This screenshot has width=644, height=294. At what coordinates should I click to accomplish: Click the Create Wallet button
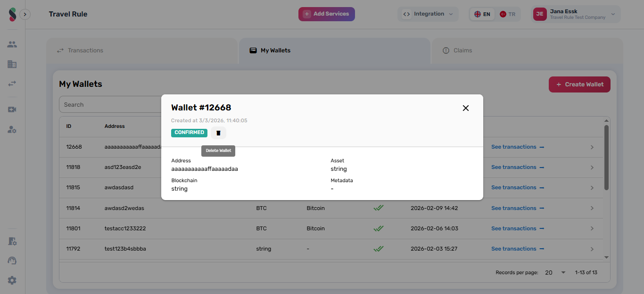pyautogui.click(x=579, y=84)
